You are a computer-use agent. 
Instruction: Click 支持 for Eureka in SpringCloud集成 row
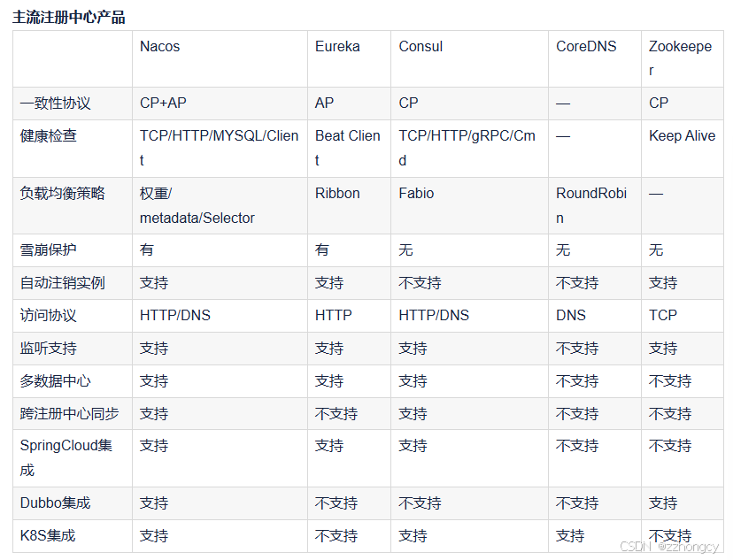pos(329,446)
